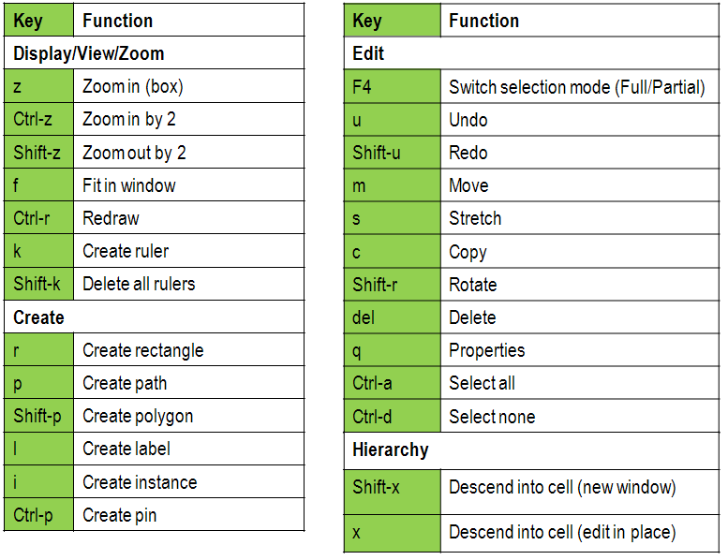Image resolution: width=728 pixels, height=560 pixels.
Task: Click the 'Create pin' function text
Action: [119, 515]
